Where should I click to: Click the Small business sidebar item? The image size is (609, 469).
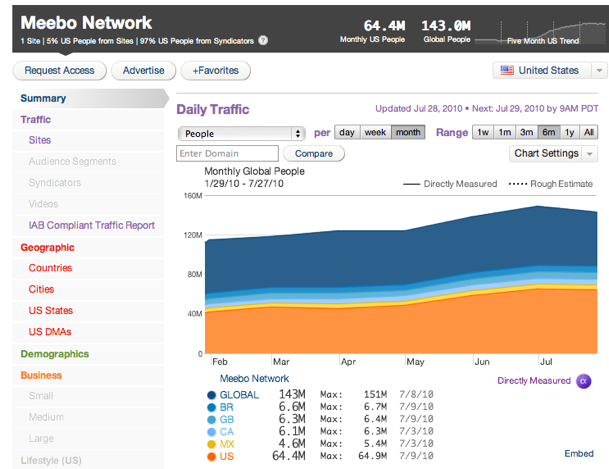(x=41, y=396)
